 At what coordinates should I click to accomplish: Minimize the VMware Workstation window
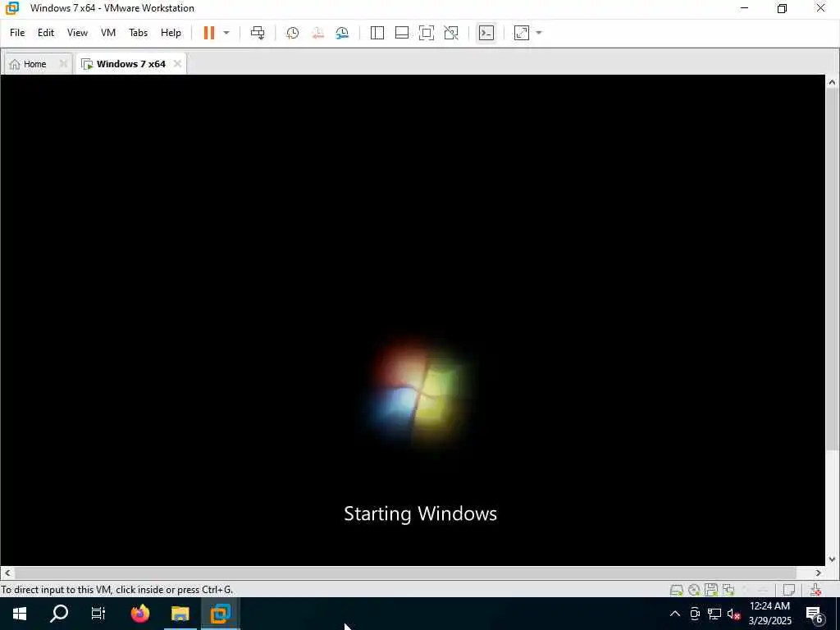pos(744,8)
